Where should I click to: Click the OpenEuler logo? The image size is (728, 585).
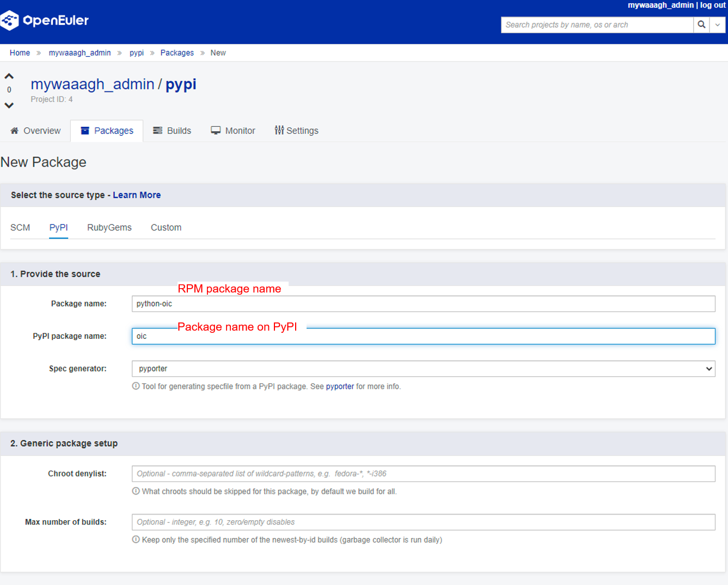click(45, 21)
